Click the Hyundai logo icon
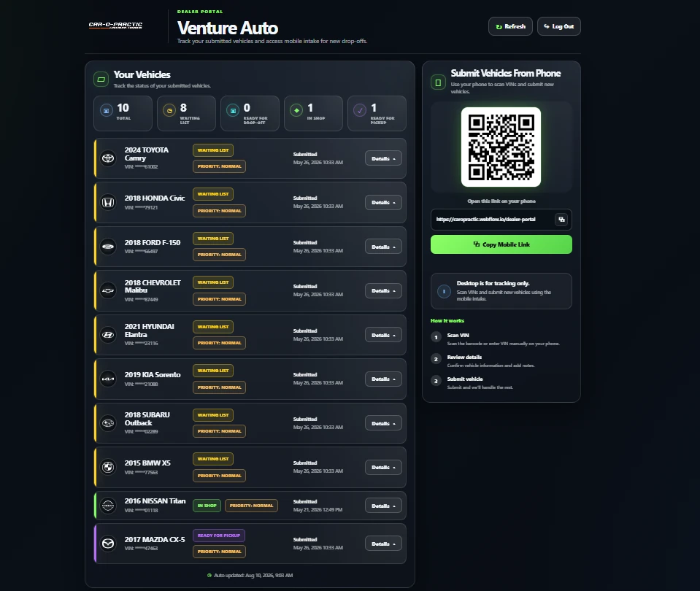 point(108,335)
